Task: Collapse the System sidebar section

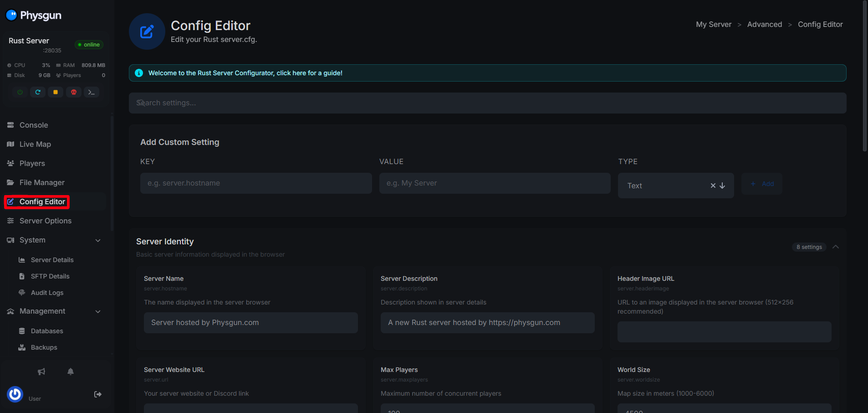Action: (x=98, y=240)
